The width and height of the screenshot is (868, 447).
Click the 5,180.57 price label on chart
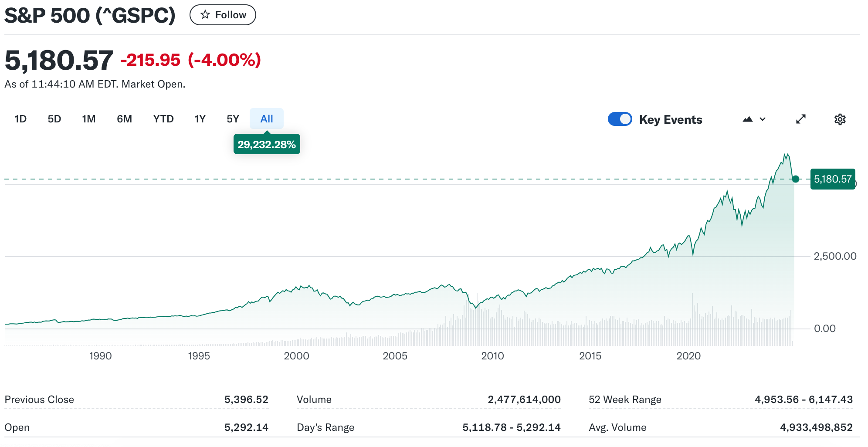[x=833, y=179]
